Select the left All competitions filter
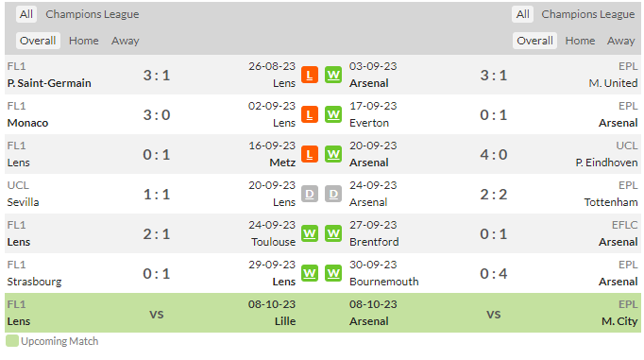 point(26,14)
